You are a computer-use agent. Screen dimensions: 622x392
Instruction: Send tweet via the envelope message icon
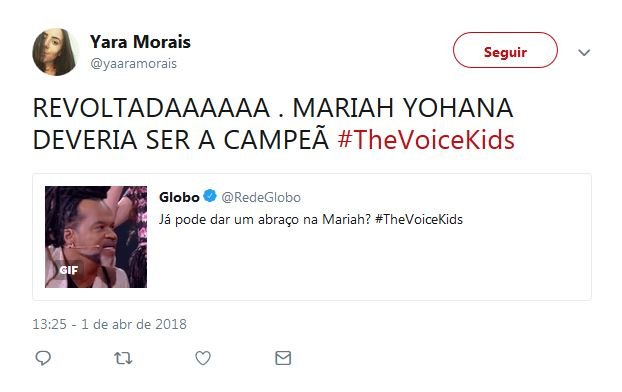283,358
